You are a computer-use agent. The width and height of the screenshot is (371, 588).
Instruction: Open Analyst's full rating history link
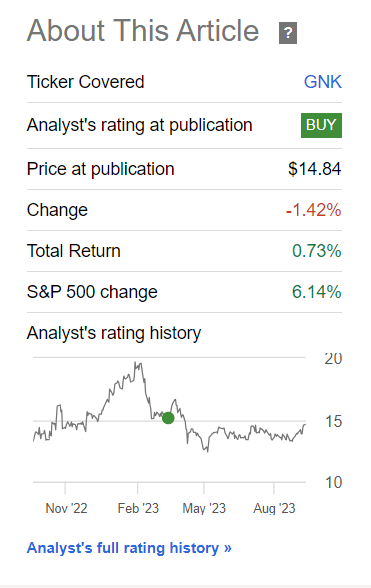point(129,548)
